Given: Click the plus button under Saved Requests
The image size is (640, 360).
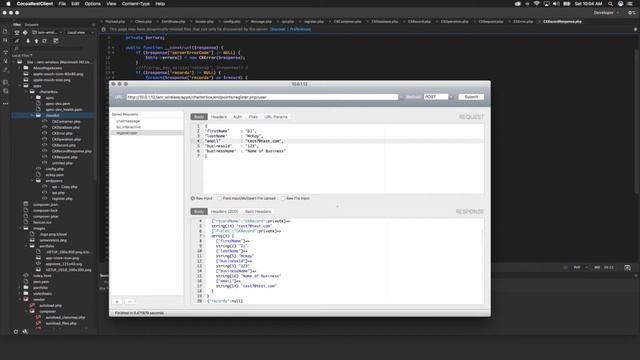Looking at the screenshot, I should click(x=117, y=302).
